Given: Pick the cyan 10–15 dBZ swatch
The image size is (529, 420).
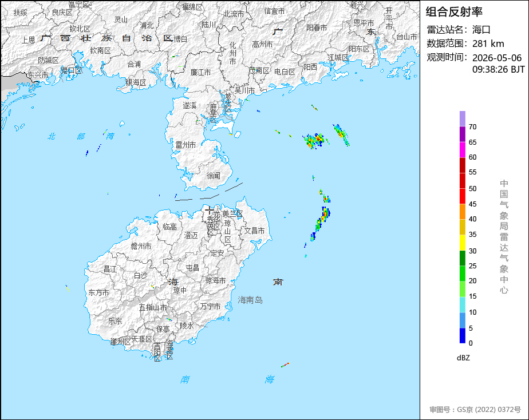Looking at the screenshot, I should pos(462,305).
